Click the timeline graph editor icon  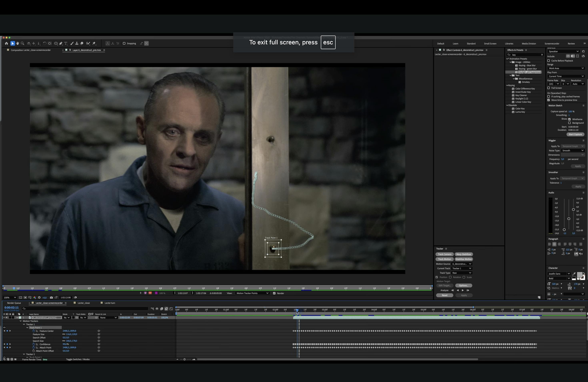(171, 309)
